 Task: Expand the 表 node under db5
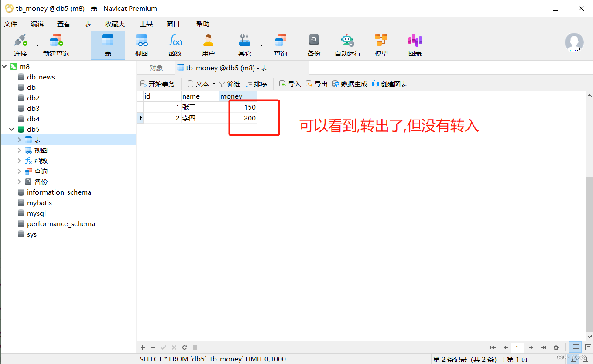(19, 140)
